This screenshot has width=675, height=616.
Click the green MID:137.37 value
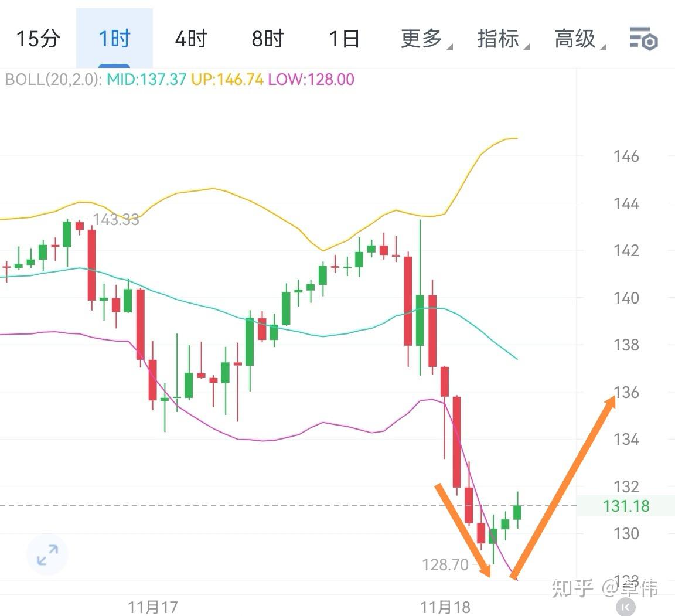point(145,80)
